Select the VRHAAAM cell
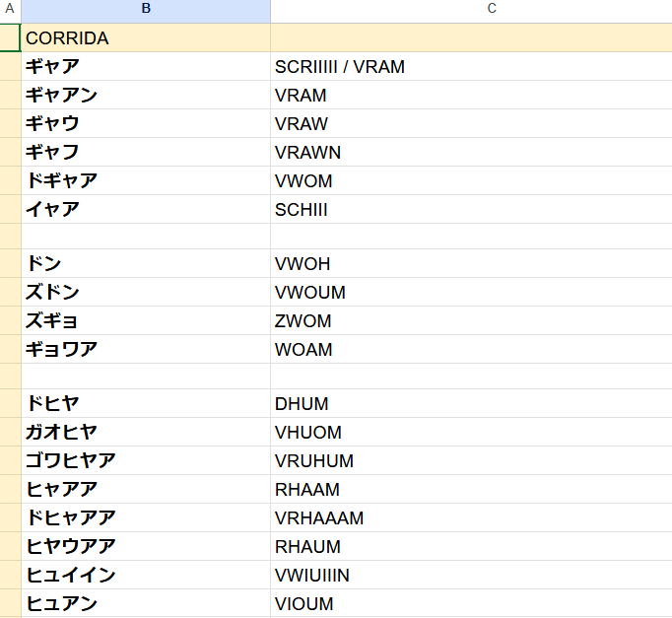672x618 pixels. click(x=471, y=518)
